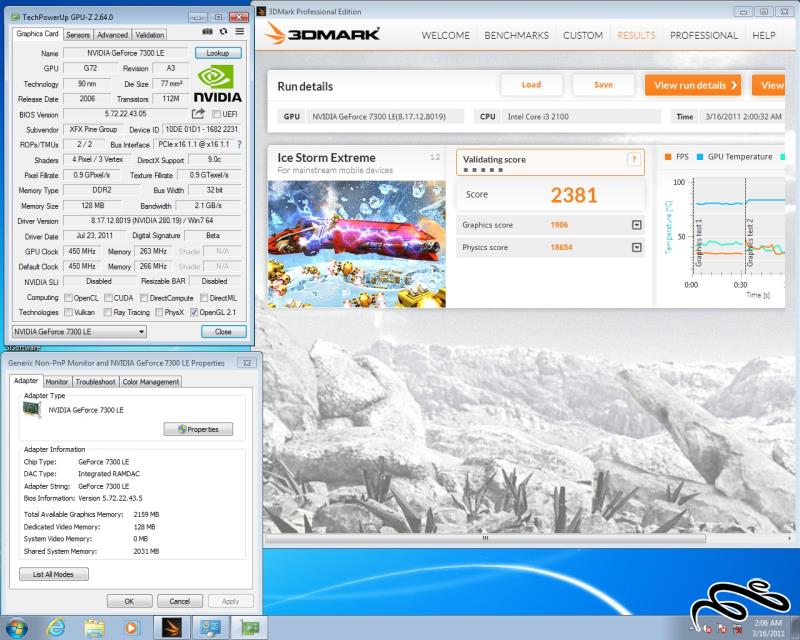Click the 3DMark title bar app icon
Image resolution: width=800 pixels, height=640 pixels.
(x=261, y=11)
